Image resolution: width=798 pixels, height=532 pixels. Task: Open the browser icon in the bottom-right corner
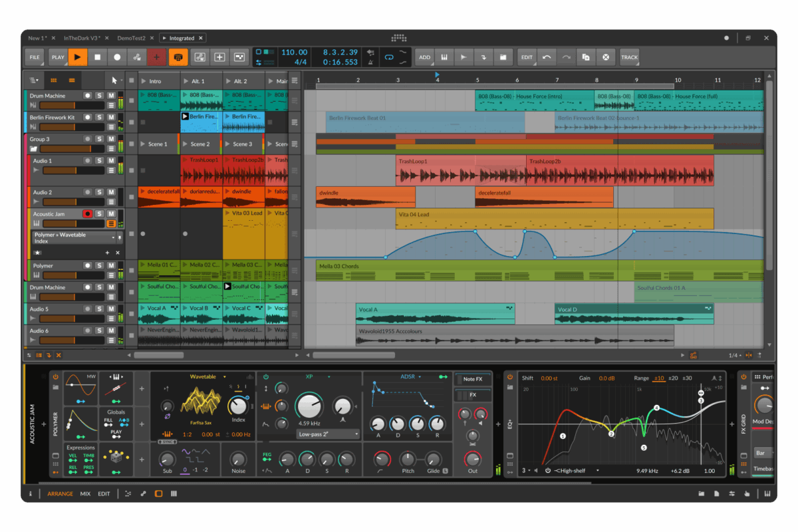coord(702,494)
